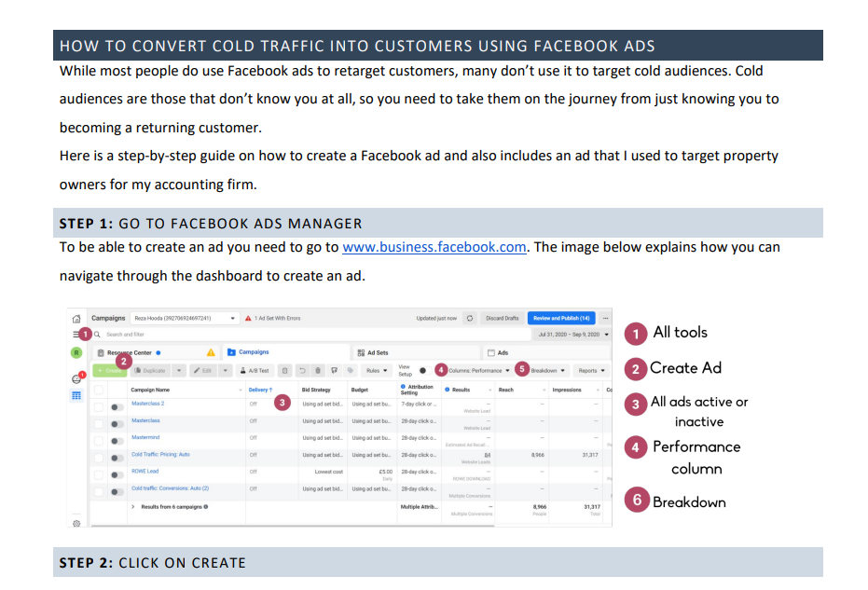
Task: Click Review and Publish (14) button
Action: [x=561, y=318]
